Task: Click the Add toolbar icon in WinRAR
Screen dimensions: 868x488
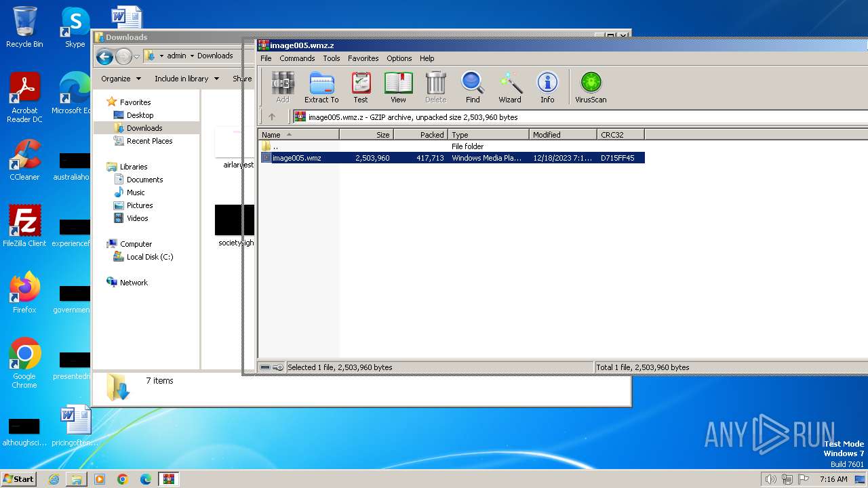Action: 282,87
